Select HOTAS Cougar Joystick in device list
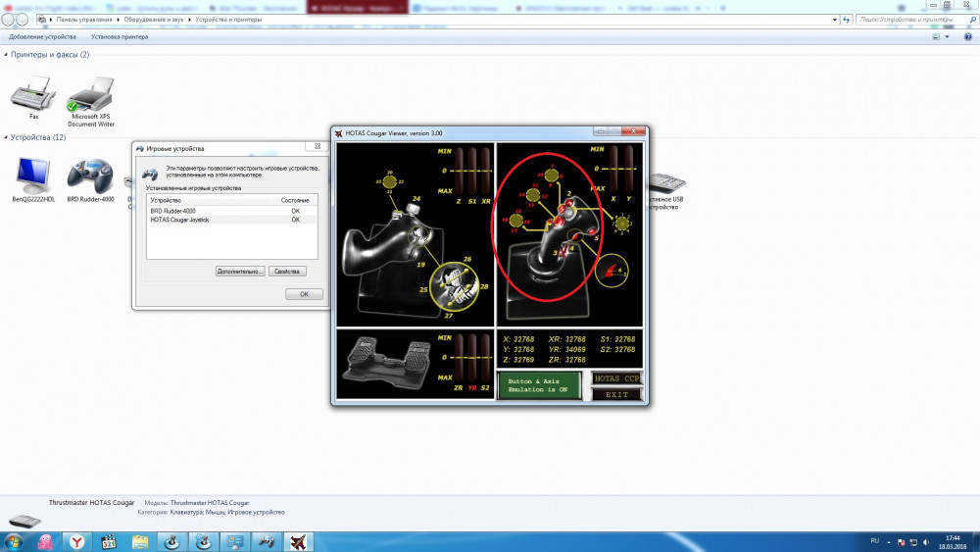The width and height of the screenshot is (980, 552). pyautogui.click(x=179, y=220)
